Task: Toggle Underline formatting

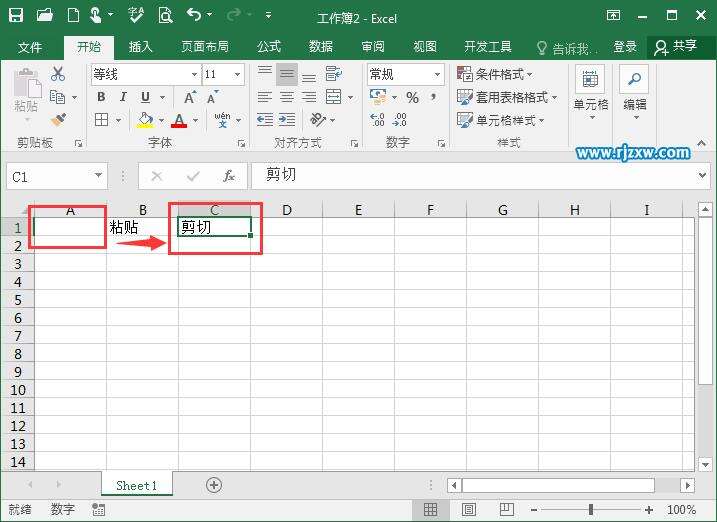Action: click(x=145, y=97)
